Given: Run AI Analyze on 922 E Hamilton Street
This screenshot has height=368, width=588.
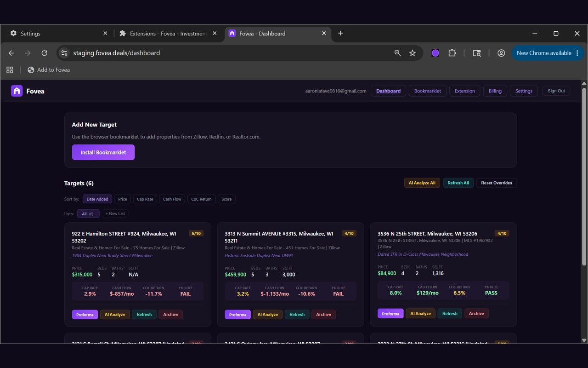Looking at the screenshot, I should 115,315.
